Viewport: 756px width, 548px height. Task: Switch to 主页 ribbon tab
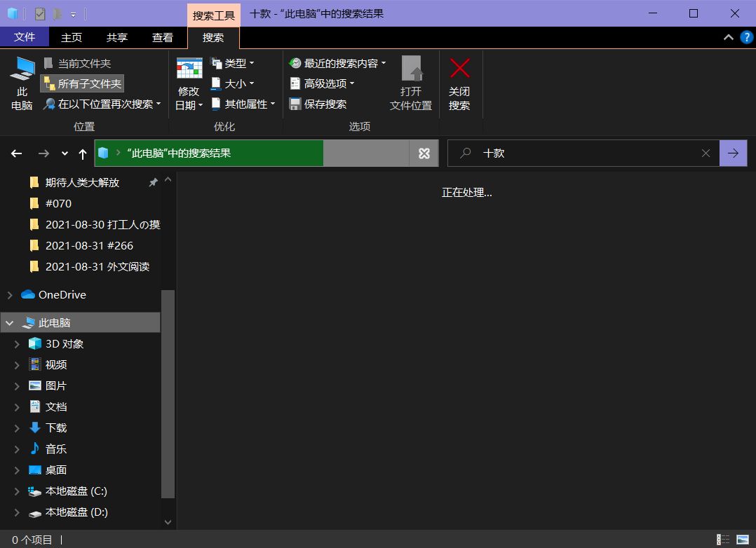(x=72, y=38)
